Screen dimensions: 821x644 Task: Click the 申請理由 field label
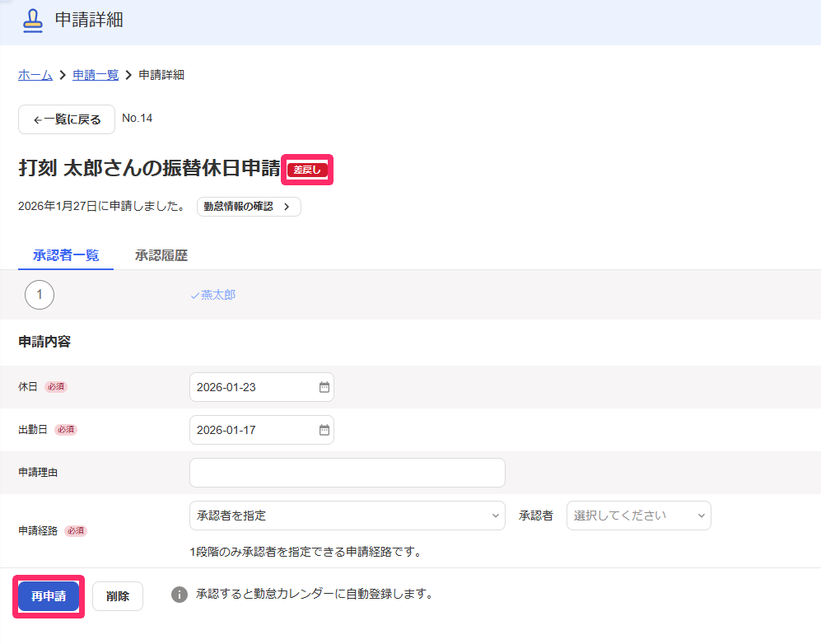click(x=38, y=473)
